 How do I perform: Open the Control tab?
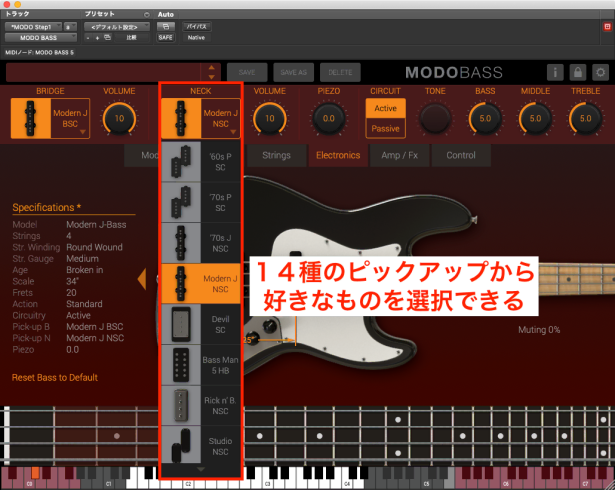461,155
